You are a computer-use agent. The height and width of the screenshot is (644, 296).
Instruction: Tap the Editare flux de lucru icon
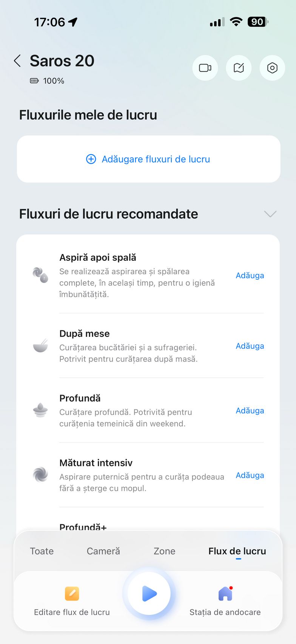point(72,593)
